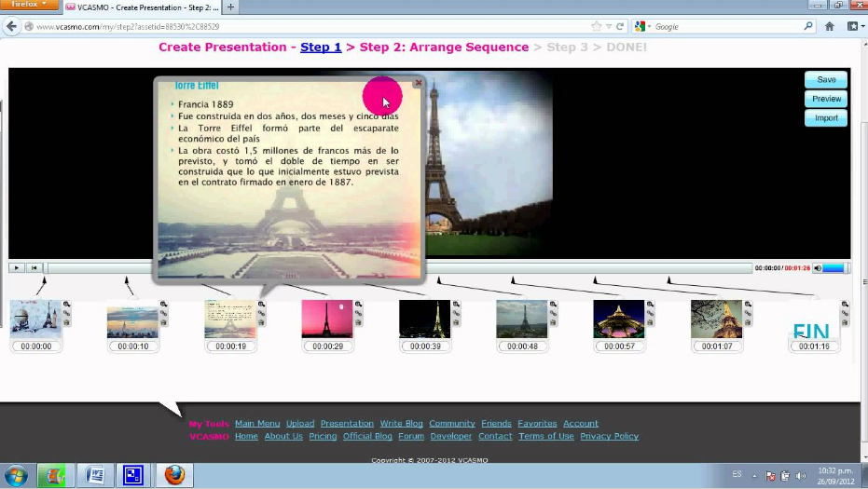
Task: Click the Save button
Action: click(x=826, y=80)
